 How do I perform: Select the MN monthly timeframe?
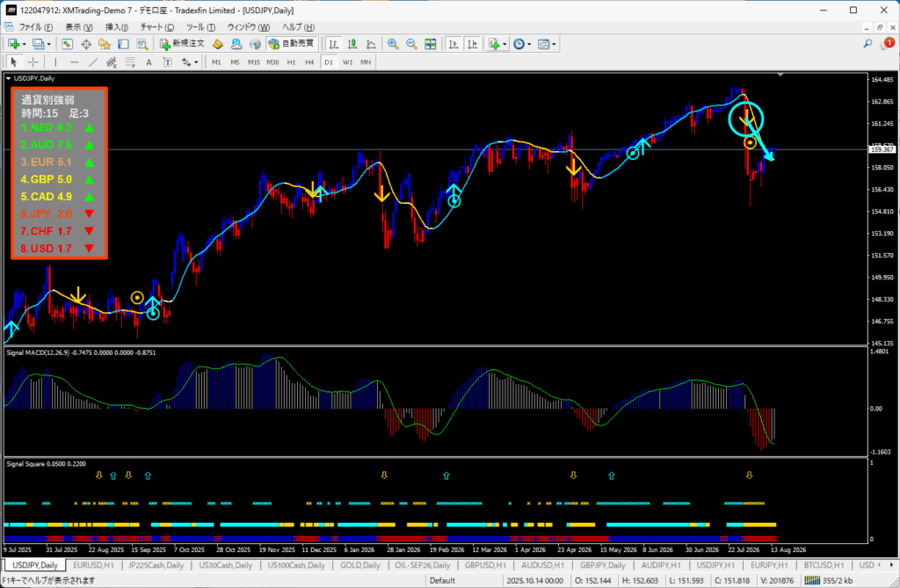point(366,62)
